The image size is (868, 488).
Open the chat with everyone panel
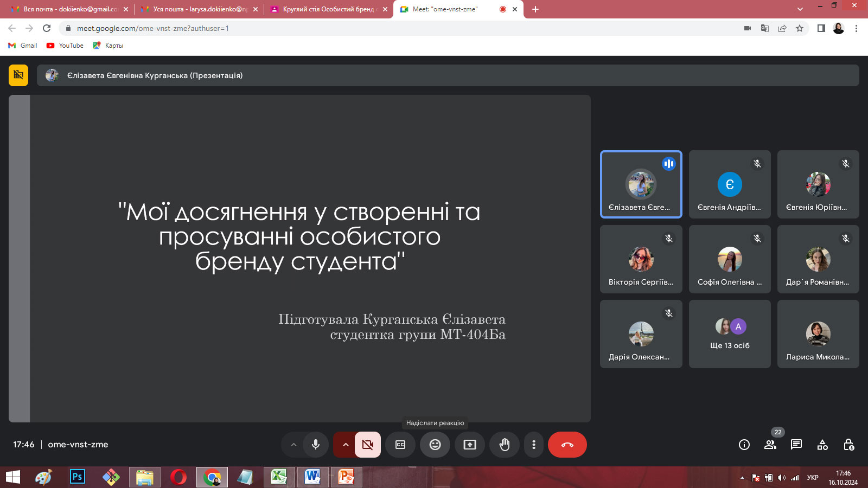796,445
